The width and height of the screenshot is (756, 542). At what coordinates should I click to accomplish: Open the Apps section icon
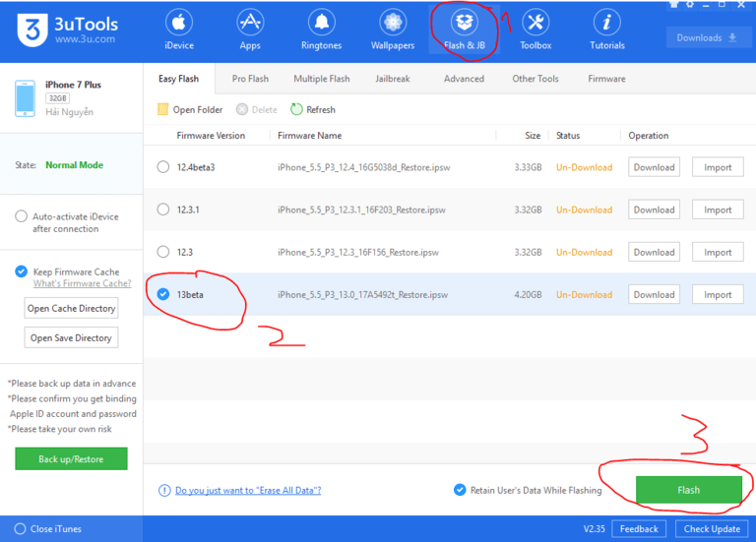[250, 24]
